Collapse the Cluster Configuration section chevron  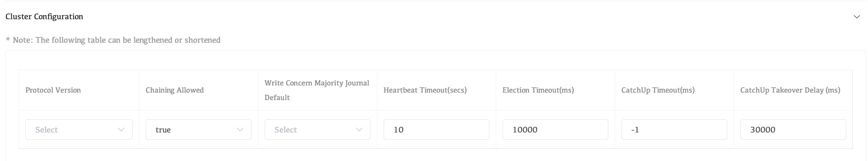pyautogui.click(x=856, y=17)
